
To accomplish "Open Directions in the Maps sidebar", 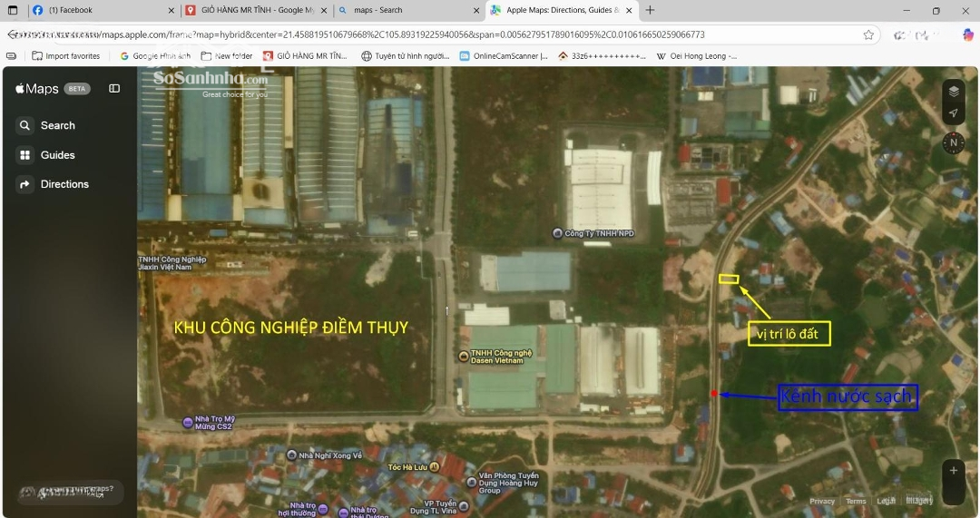I will pyautogui.click(x=64, y=184).
